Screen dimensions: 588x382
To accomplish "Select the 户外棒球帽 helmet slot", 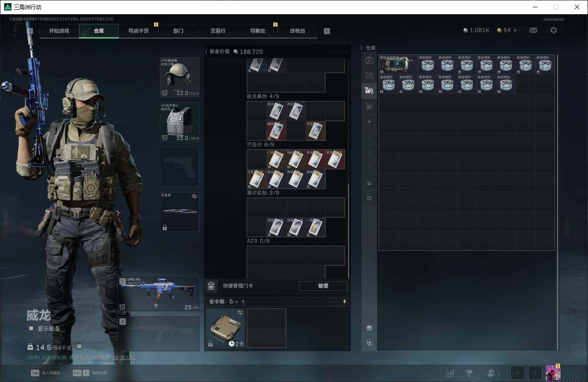I will (179, 77).
